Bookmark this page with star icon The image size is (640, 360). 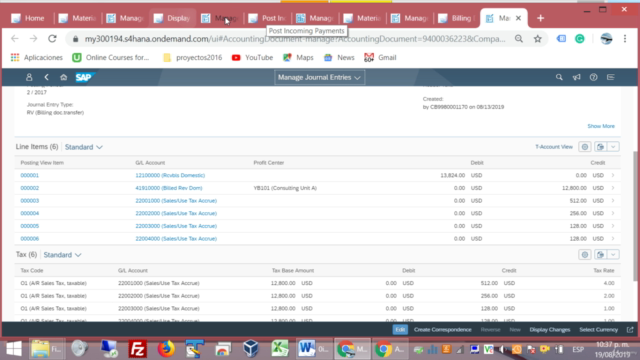click(538, 39)
